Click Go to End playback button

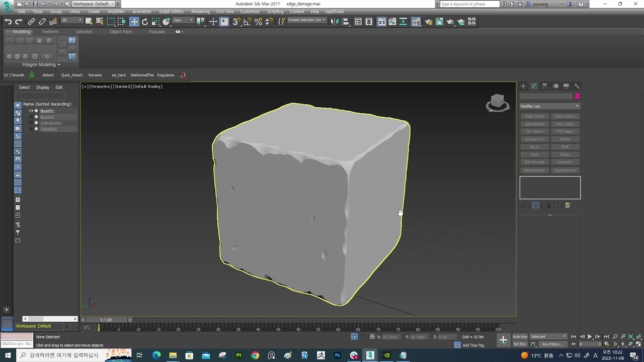(x=606, y=337)
